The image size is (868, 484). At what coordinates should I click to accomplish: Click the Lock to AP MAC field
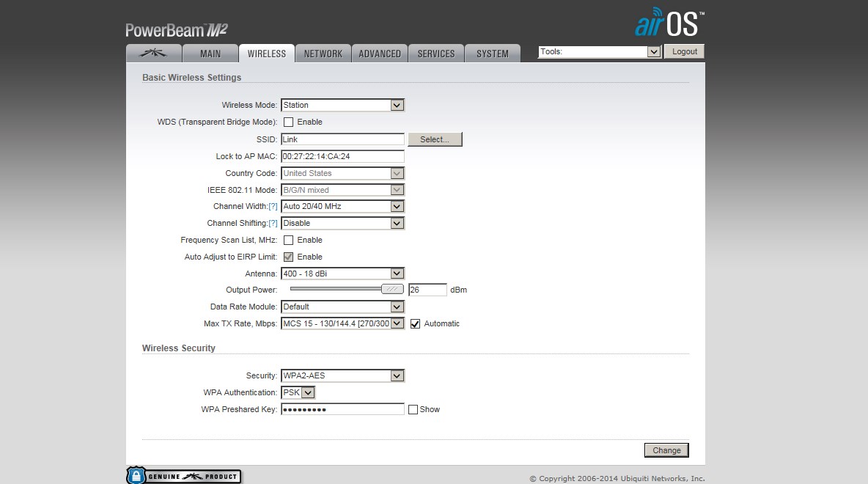click(342, 156)
